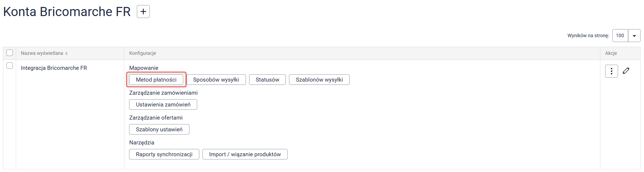The width and height of the screenshot is (644, 172).
Task: Sort by Nazwa wyświetlana arrows icon
Action: click(x=66, y=53)
